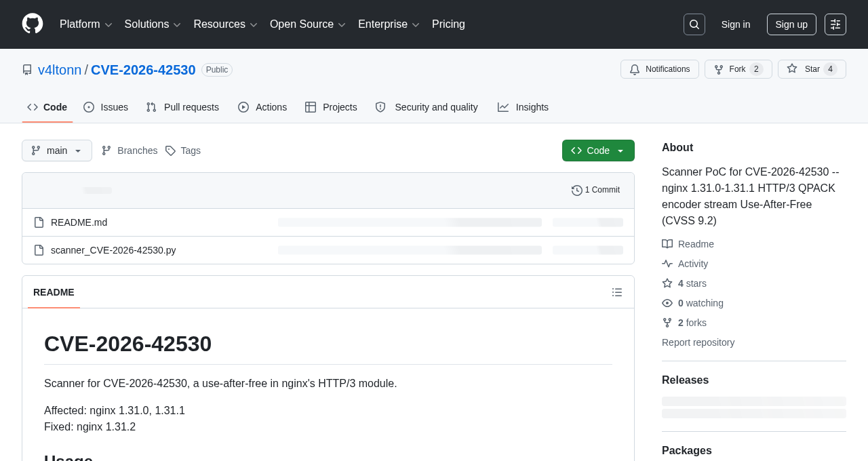Image resolution: width=868 pixels, height=461 pixels.
Task: Select the README tab header
Action: (x=54, y=292)
